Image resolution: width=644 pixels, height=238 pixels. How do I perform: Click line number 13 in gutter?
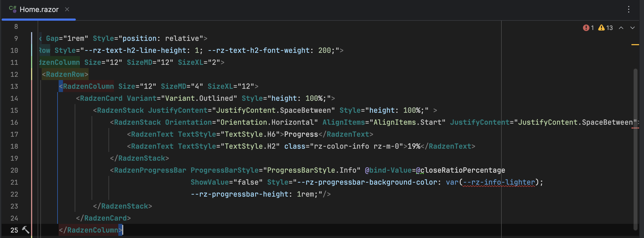click(x=14, y=86)
